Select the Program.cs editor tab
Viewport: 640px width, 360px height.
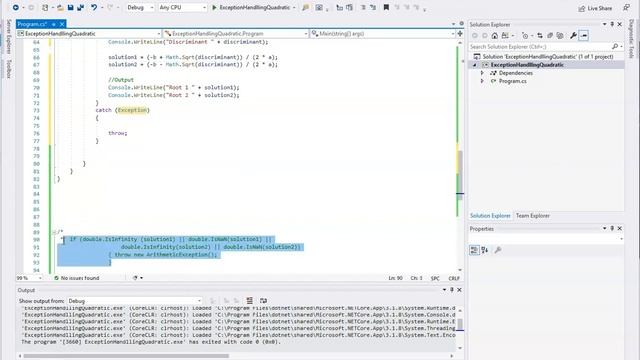pos(32,24)
